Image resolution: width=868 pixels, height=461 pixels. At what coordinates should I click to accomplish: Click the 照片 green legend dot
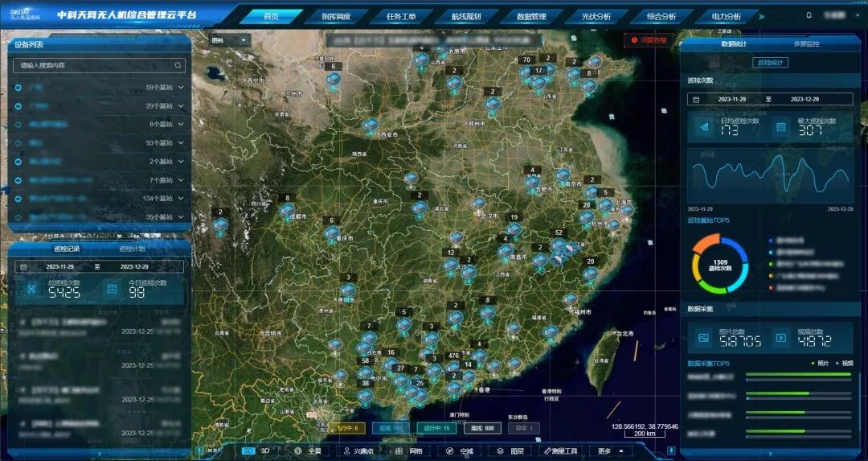click(813, 364)
